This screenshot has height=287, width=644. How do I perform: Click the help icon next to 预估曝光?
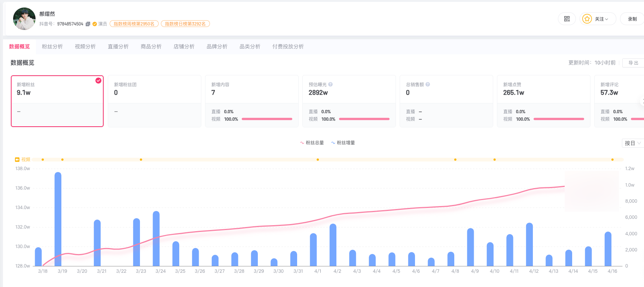coord(330,85)
